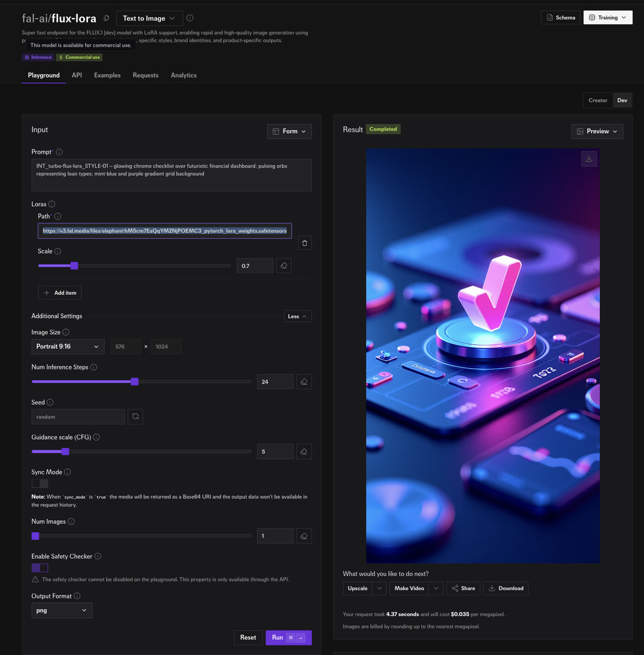Reset Num Inference Steps eraser icon
The image size is (644, 655).
[x=304, y=382]
